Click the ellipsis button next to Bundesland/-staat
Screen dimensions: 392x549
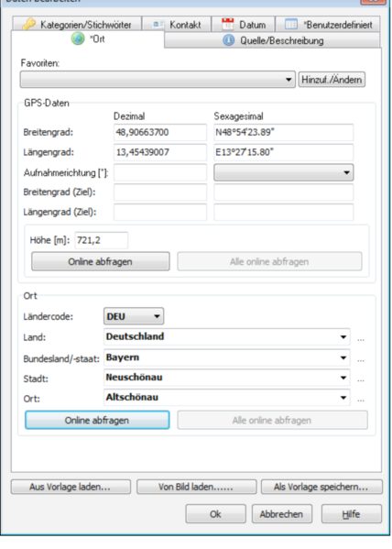click(x=361, y=360)
